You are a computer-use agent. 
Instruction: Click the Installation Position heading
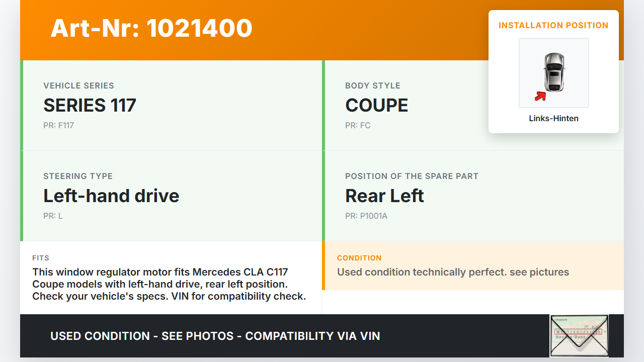click(553, 25)
